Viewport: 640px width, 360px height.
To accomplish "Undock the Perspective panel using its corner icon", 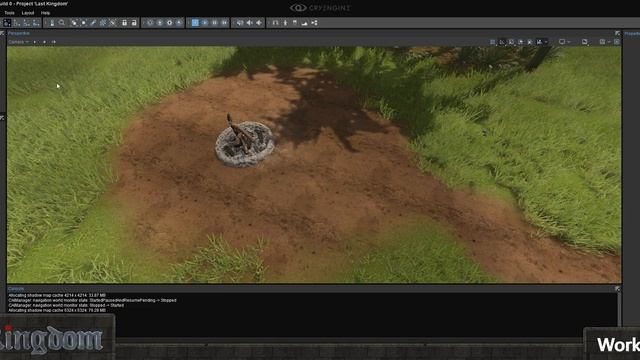I will [x=618, y=33].
